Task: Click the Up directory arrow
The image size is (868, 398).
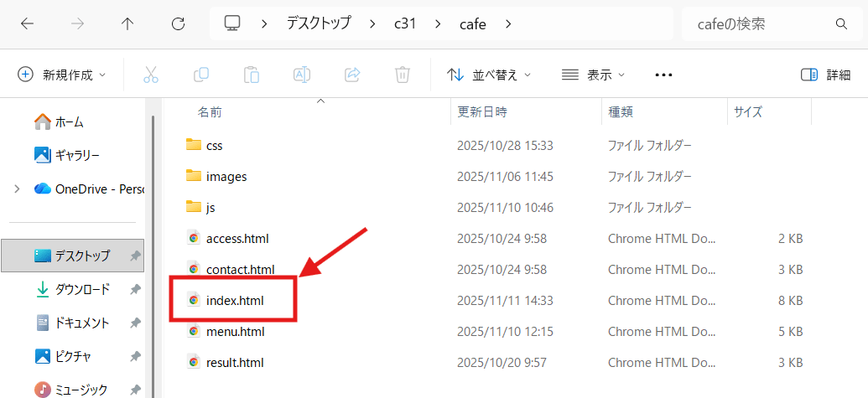Action: pos(127,24)
